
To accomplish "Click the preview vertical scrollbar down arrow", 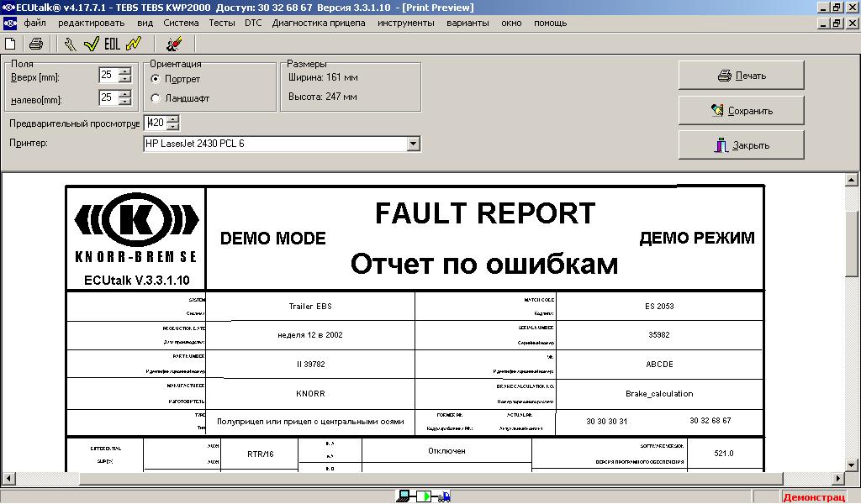I will 851,465.
